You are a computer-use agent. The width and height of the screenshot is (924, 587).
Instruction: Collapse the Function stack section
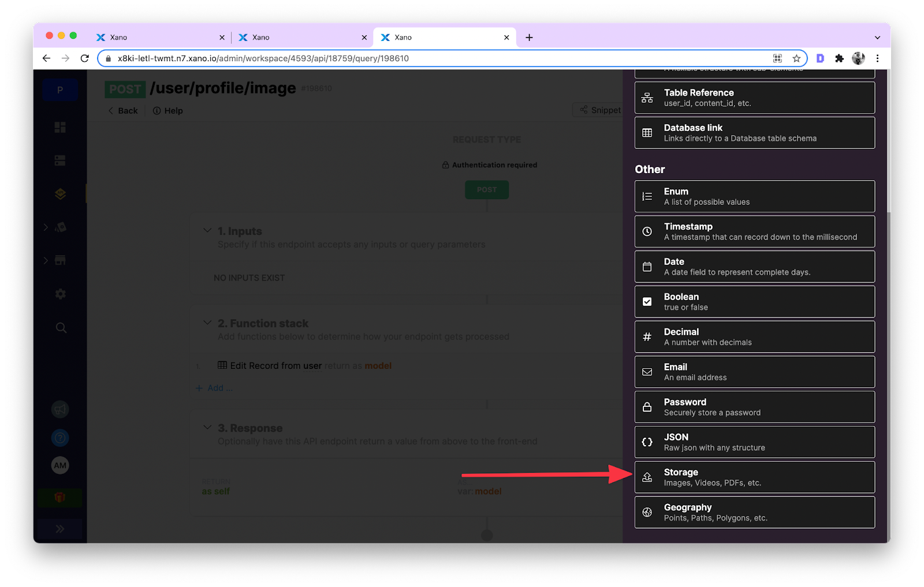pyautogui.click(x=207, y=323)
